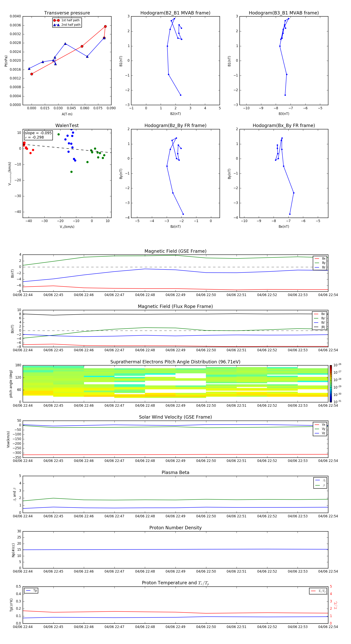The height and width of the screenshot is (644, 351).
Task: Click the 'Vy' legend entry
Action: click(x=320, y=429)
